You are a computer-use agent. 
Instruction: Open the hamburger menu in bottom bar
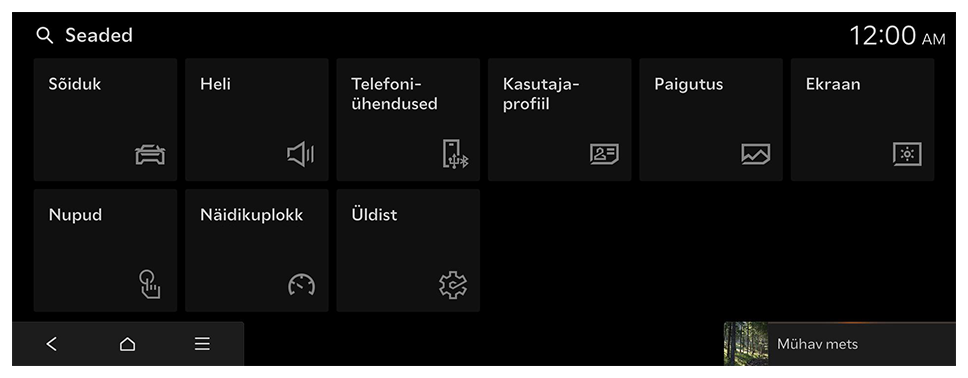(202, 344)
